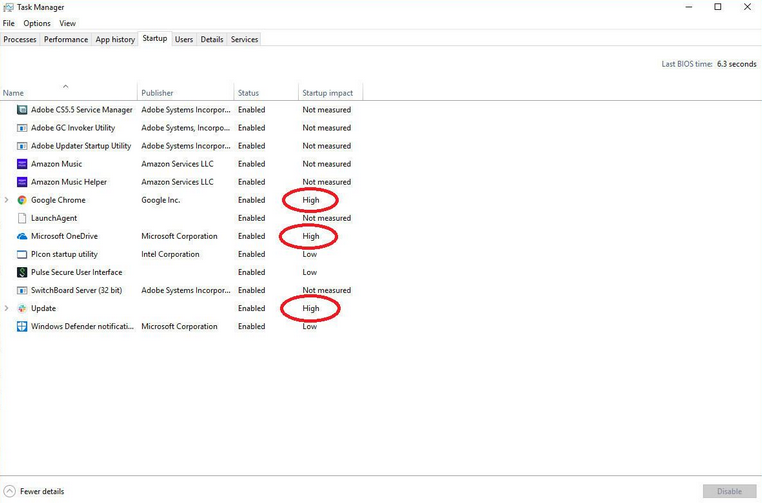762x503 pixels.
Task: Click the Microsoft OneDrive cloud icon
Action: click(x=22, y=236)
